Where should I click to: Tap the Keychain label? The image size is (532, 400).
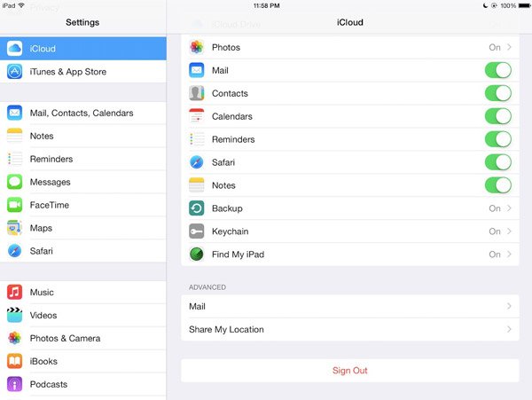[230, 231]
